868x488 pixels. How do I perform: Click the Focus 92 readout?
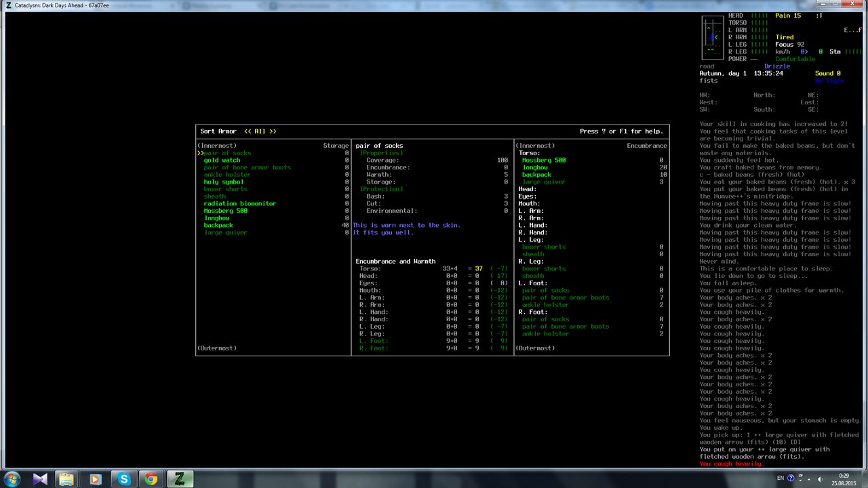(790, 45)
